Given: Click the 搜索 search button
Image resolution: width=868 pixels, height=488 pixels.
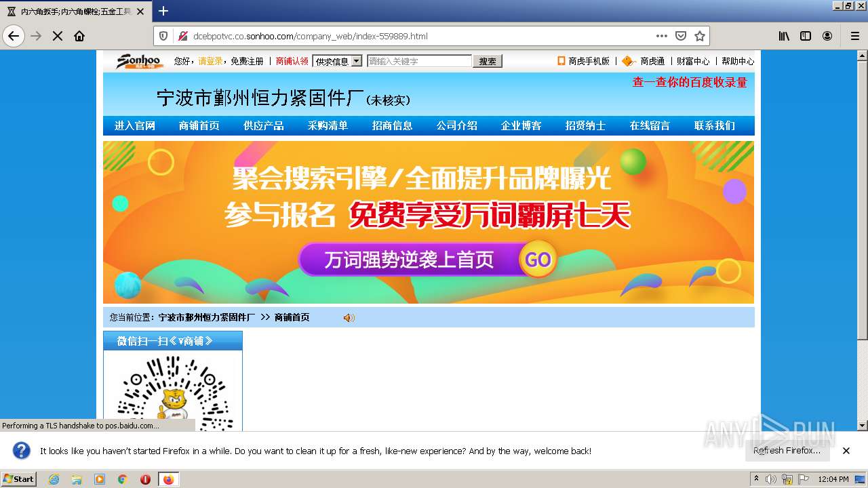Looking at the screenshot, I should pos(488,61).
